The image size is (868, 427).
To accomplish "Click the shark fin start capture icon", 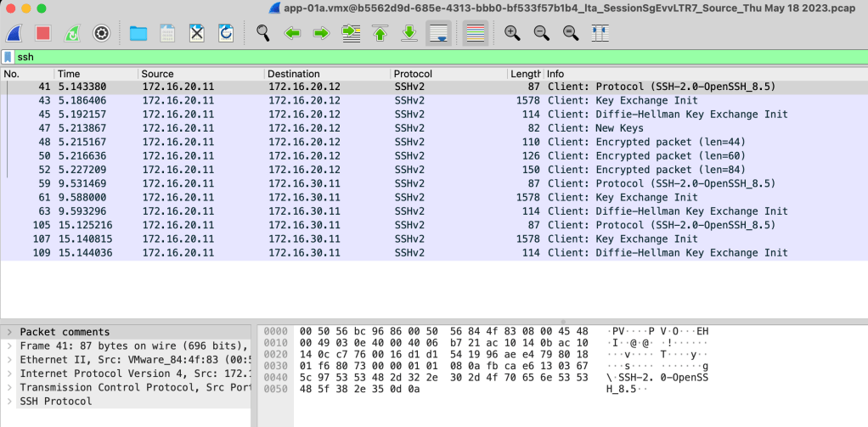I will coord(14,33).
